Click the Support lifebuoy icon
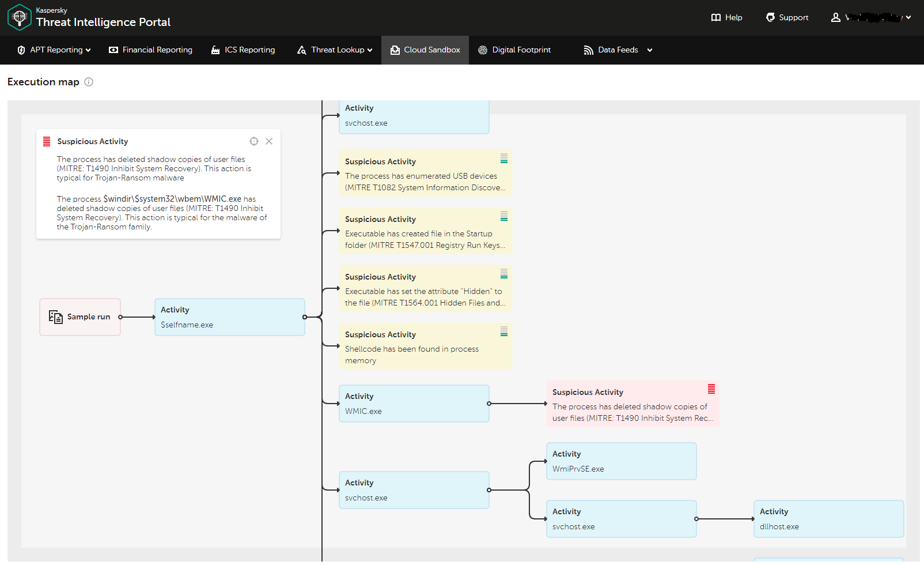This screenshot has height=565, width=924. click(770, 17)
